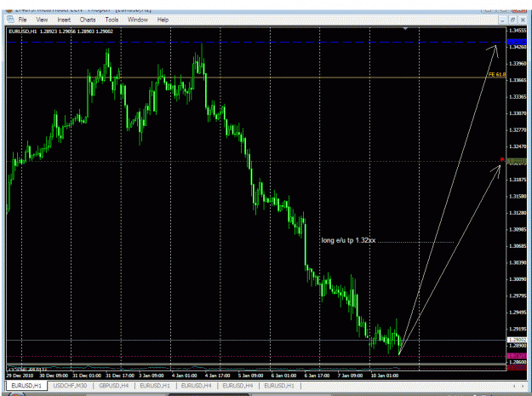Select the FE 61.8 Fibonacci label
The width and height of the screenshot is (532, 396).
497,74
